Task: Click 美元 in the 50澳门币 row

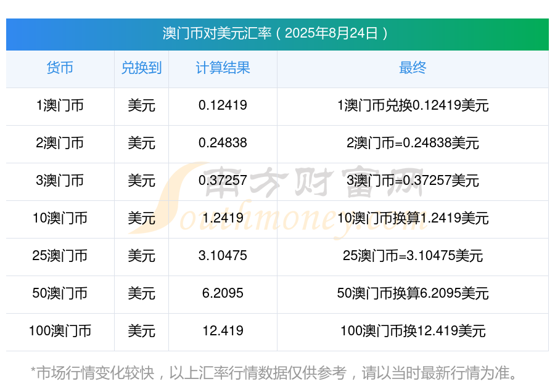Action: tap(141, 293)
